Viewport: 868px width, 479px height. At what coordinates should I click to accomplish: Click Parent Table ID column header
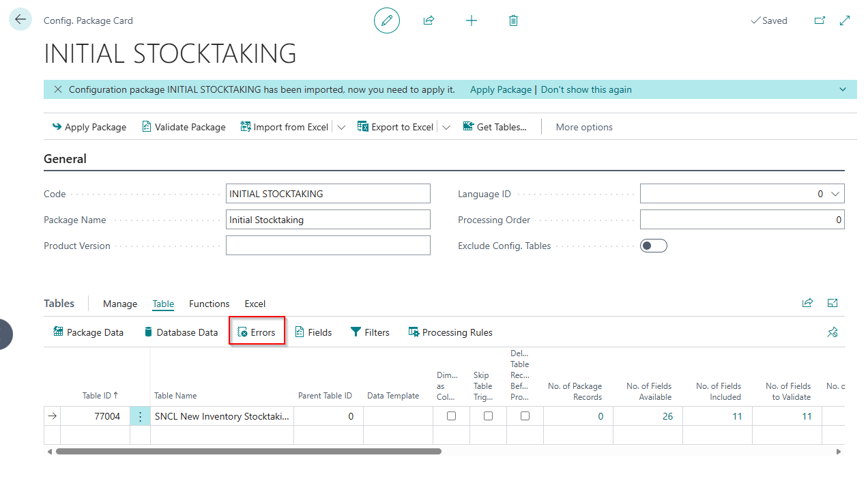click(325, 396)
